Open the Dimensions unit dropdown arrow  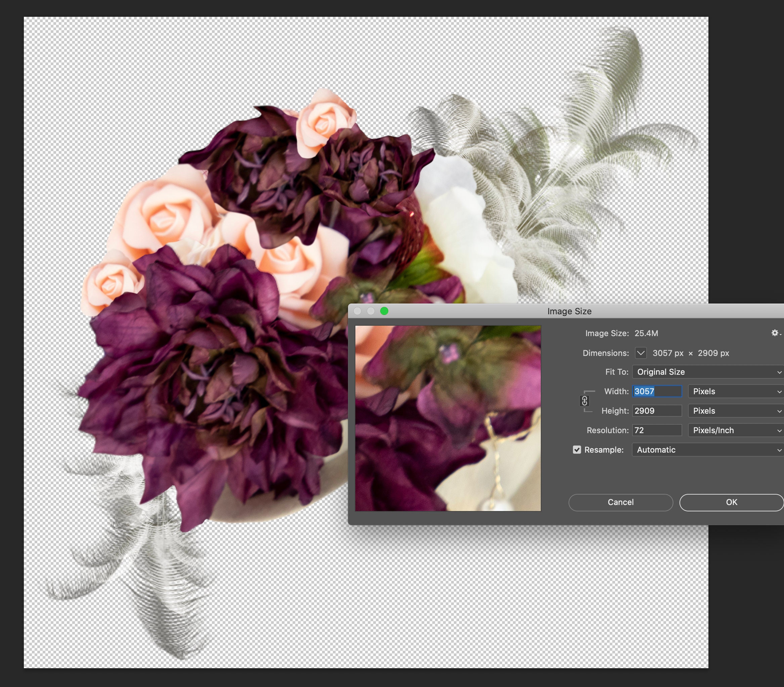point(641,353)
